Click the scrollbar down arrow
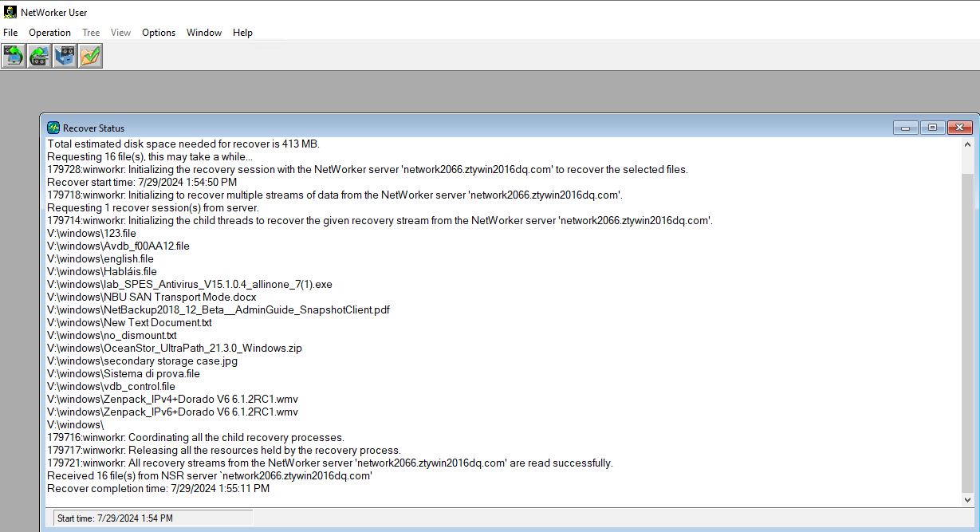 (x=968, y=500)
